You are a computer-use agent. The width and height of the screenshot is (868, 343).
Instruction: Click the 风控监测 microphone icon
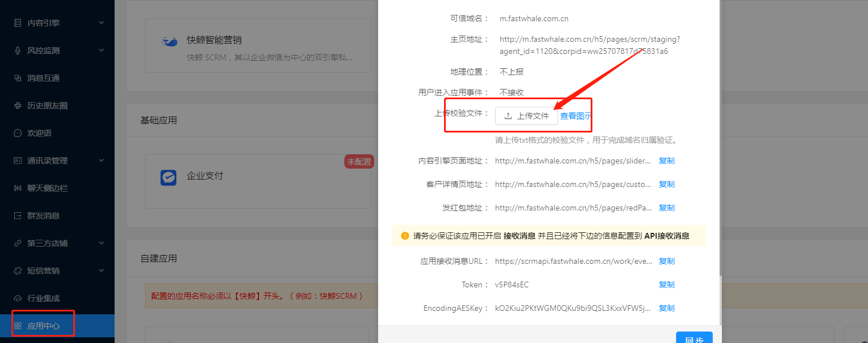[x=17, y=50]
